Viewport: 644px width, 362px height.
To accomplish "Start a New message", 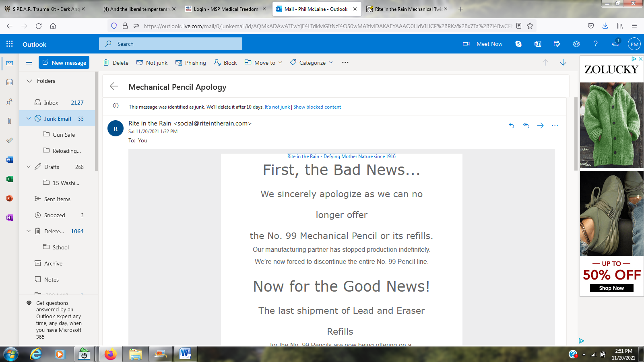I will 64,62.
